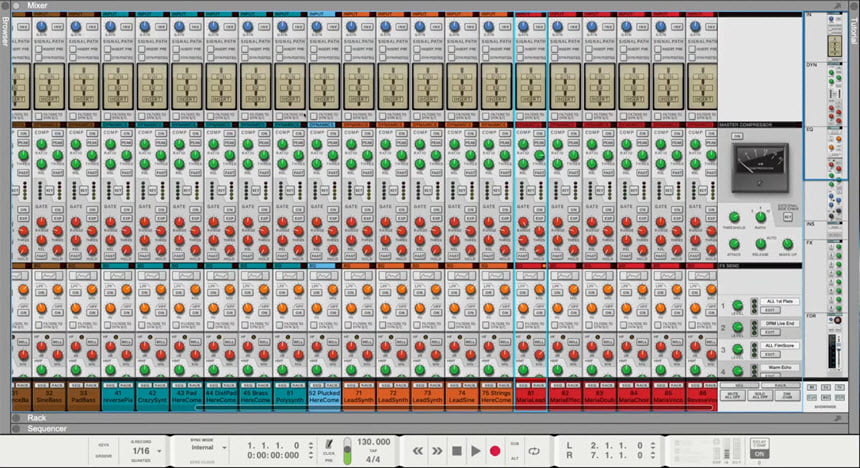This screenshot has width=860, height=468.
Task: Click RACK button above 81 MariaLead channel
Action: 539,386
